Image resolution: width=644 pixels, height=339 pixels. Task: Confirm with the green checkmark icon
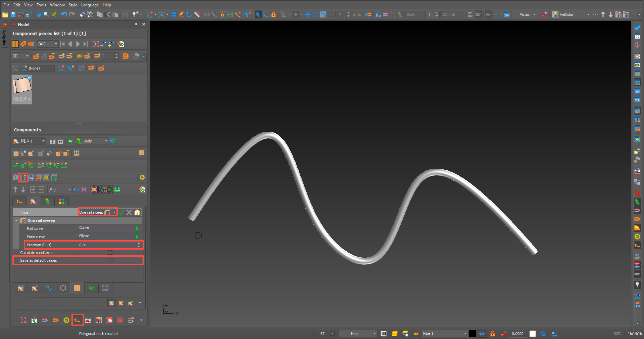[121, 212]
